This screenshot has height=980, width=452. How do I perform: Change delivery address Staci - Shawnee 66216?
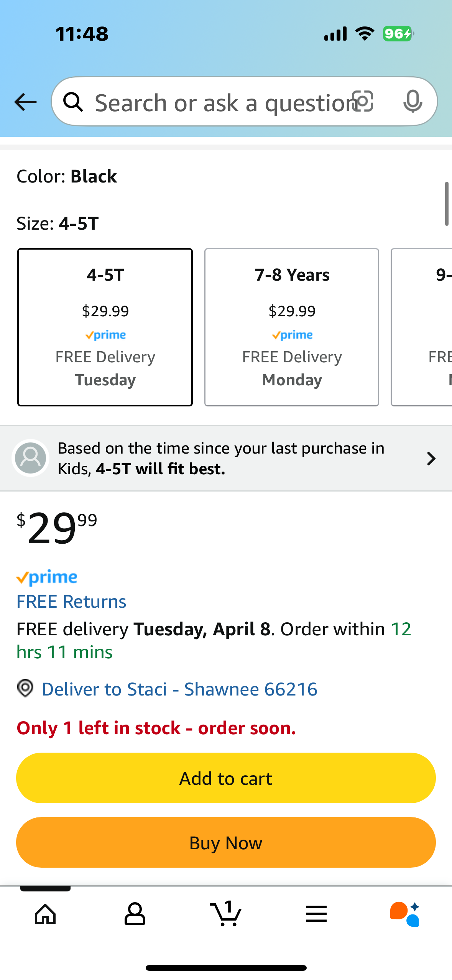click(179, 689)
